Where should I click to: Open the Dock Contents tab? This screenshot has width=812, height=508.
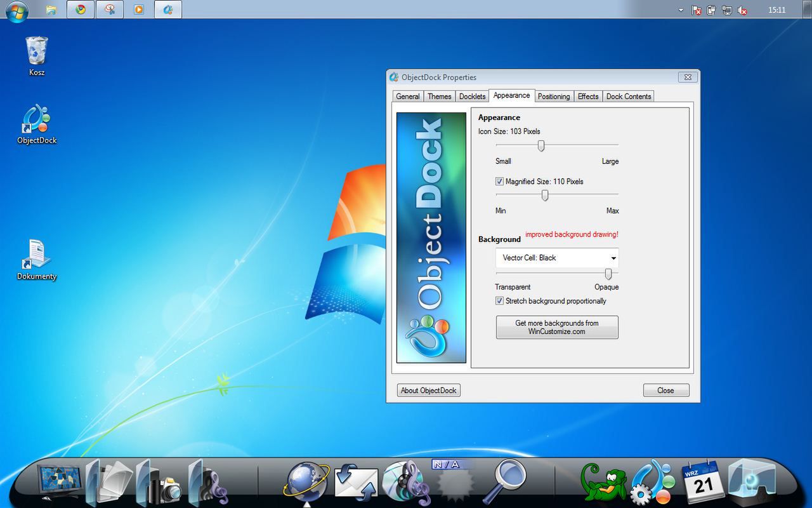coord(629,97)
